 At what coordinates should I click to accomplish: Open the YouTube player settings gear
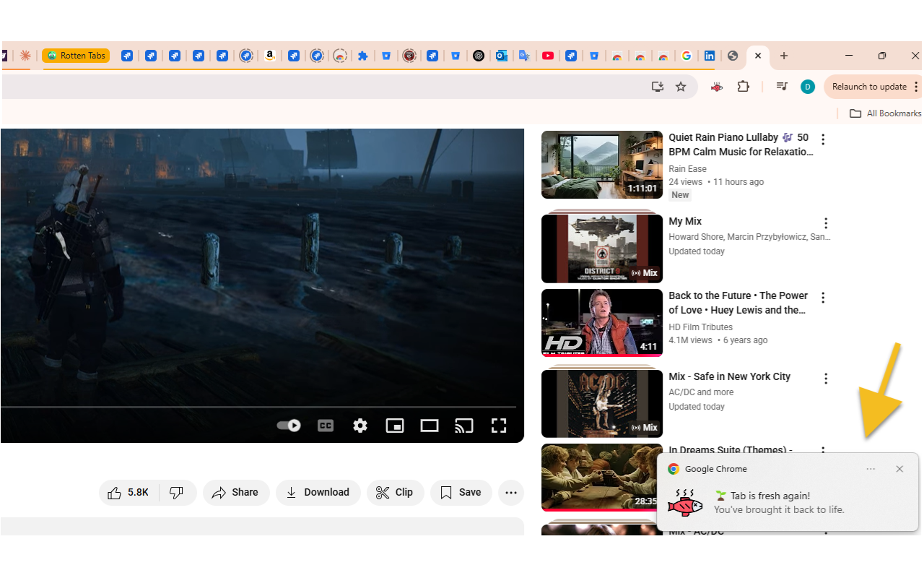[x=360, y=426]
